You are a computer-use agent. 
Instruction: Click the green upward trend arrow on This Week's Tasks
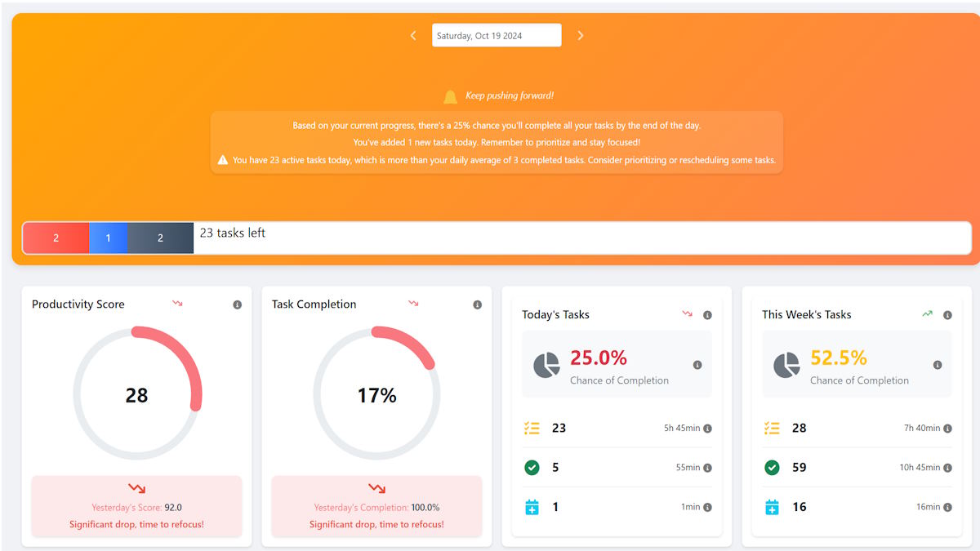(x=927, y=313)
